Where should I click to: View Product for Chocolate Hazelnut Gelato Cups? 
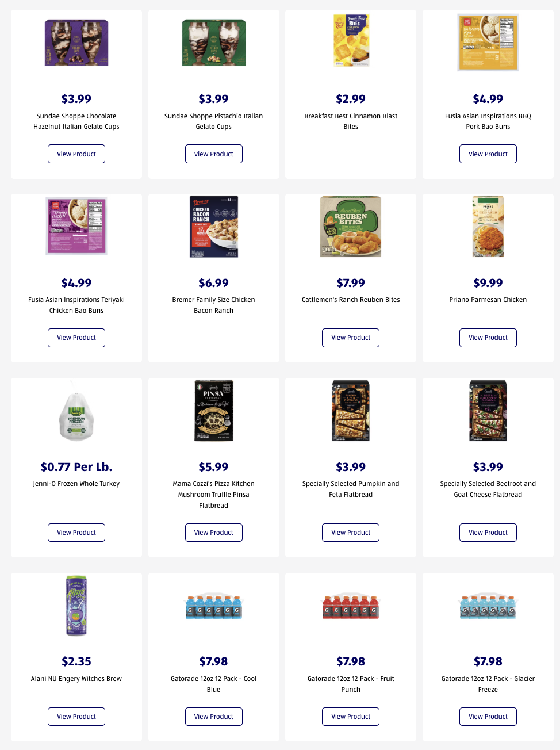pyautogui.click(x=76, y=154)
